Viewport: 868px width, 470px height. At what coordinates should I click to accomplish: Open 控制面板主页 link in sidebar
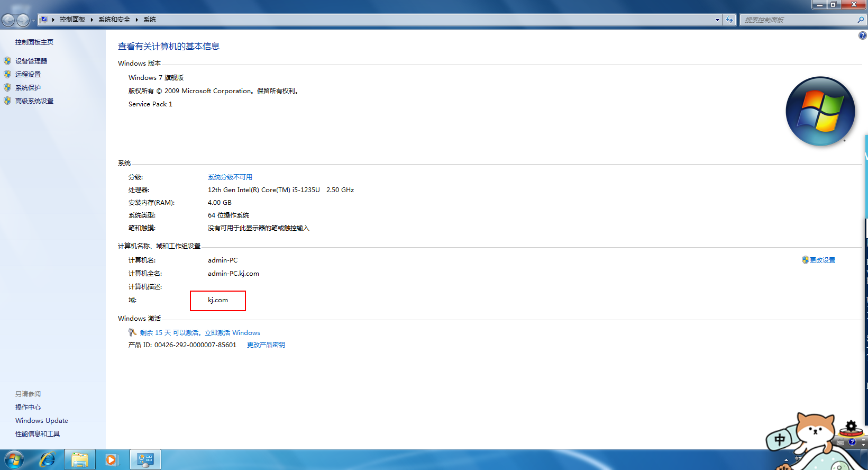tap(34, 42)
